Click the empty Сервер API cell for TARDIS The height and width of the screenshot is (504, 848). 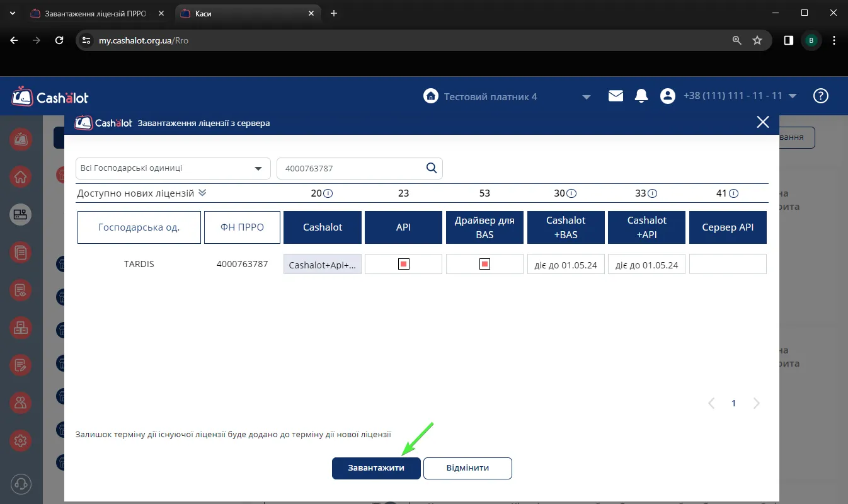(728, 264)
